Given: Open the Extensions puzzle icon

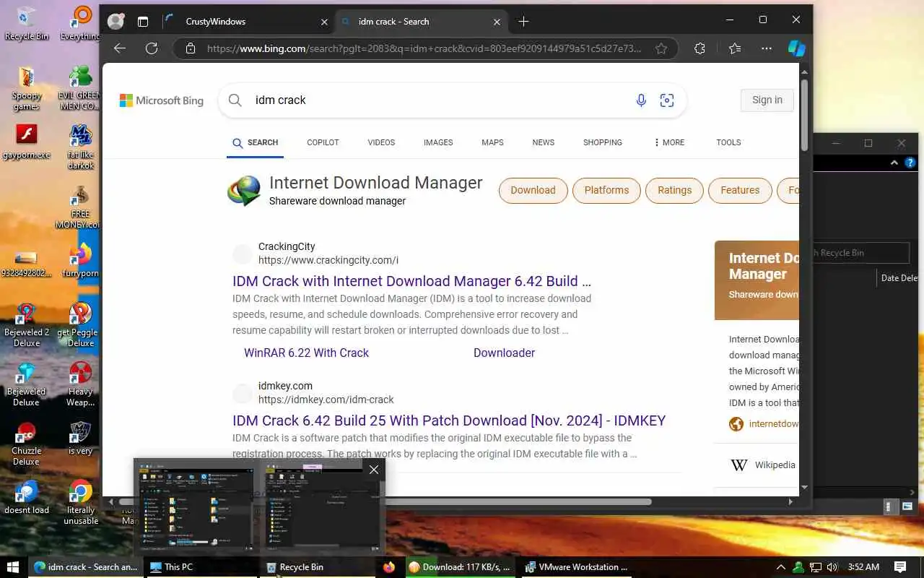Looking at the screenshot, I should (699, 48).
